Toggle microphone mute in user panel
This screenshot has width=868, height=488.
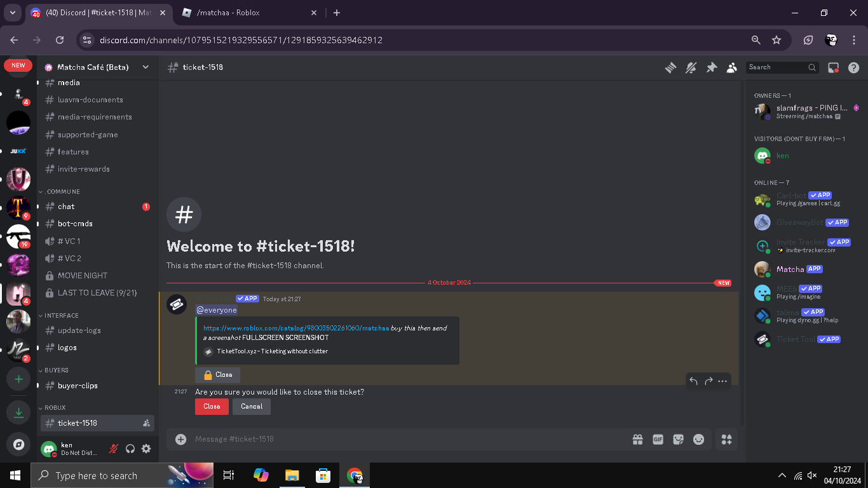(x=114, y=449)
